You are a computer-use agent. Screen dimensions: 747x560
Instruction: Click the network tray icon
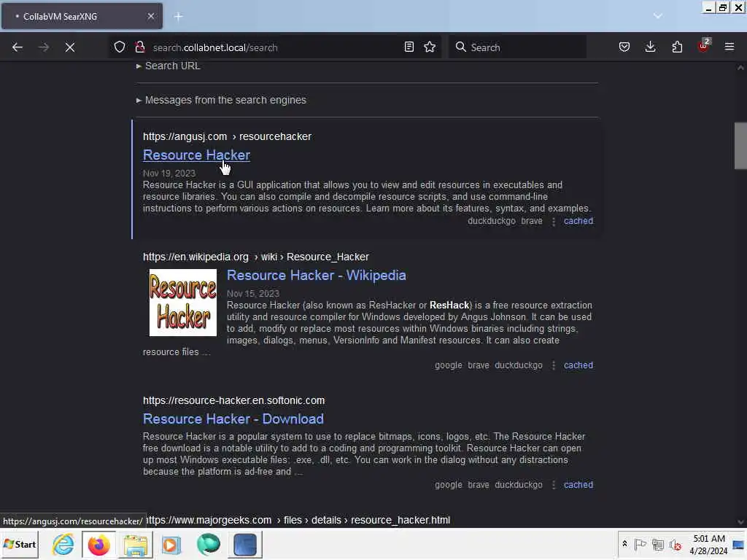(658, 544)
